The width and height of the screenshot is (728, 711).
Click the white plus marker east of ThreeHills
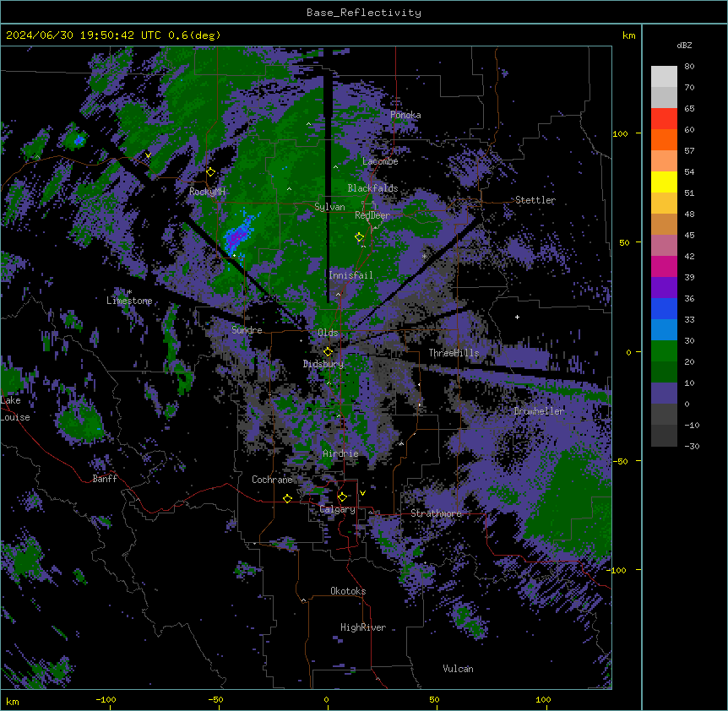517,317
